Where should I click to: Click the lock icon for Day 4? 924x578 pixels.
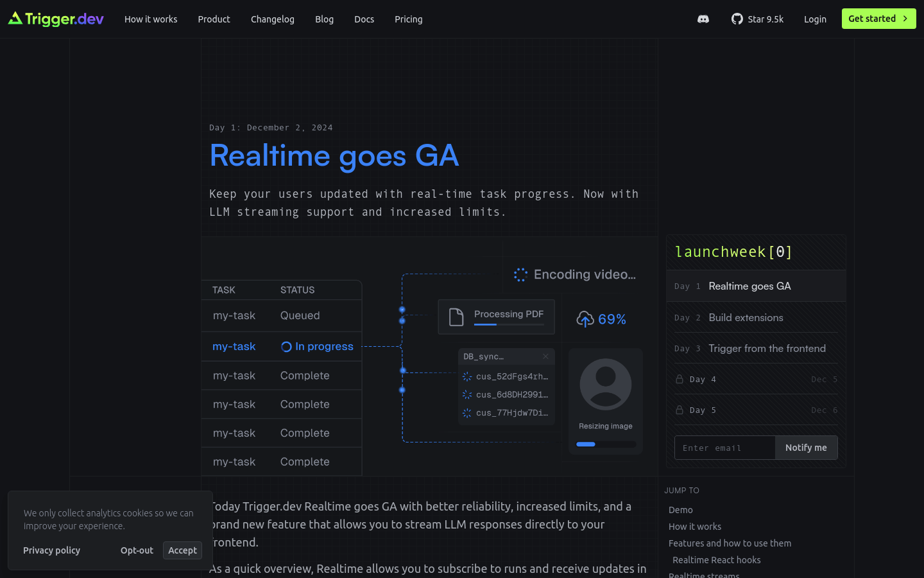[680, 379]
